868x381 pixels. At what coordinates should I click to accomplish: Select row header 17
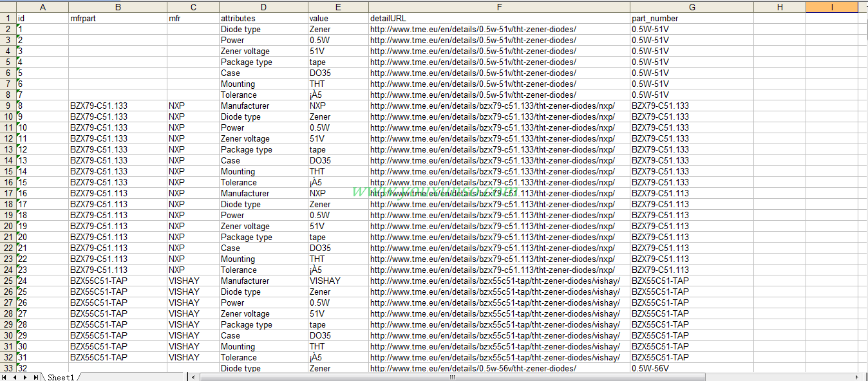(x=8, y=193)
